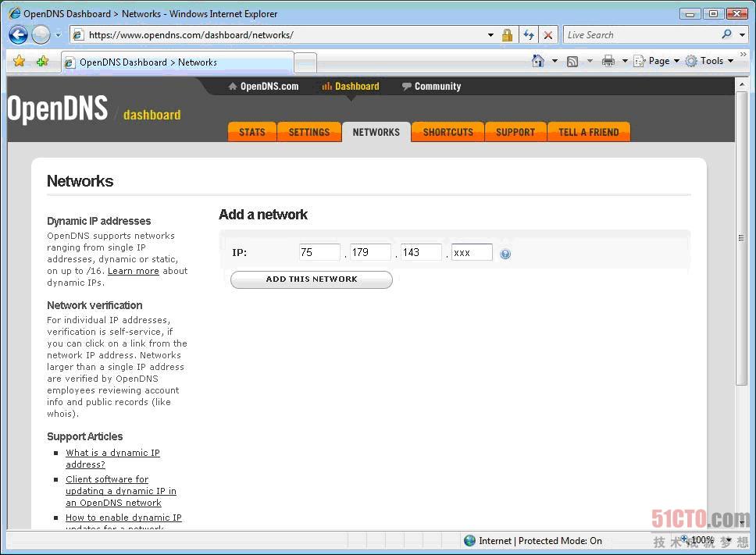The image size is (756, 555).
Task: Click the RSS feeds icon
Action: pyautogui.click(x=572, y=61)
